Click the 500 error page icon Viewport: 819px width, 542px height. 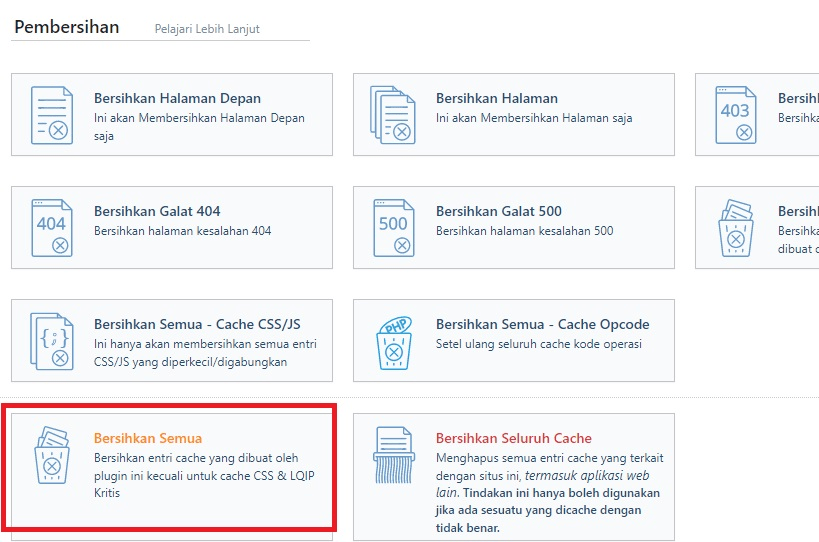tap(393, 228)
